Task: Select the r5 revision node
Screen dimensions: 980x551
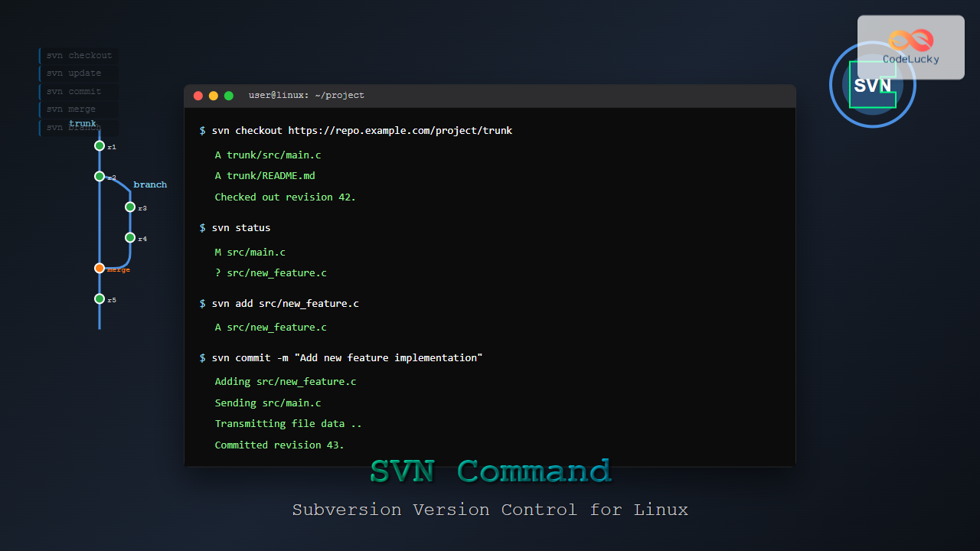Action: tap(100, 299)
